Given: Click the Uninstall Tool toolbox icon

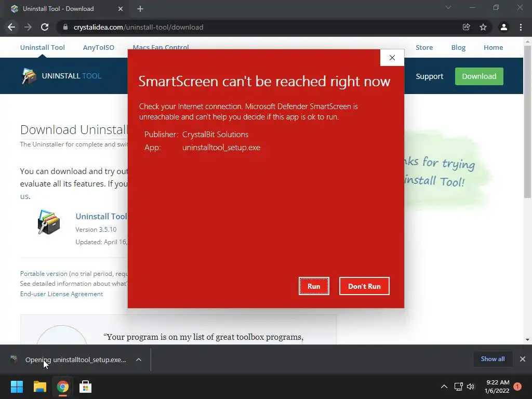Looking at the screenshot, I should (x=49, y=222).
